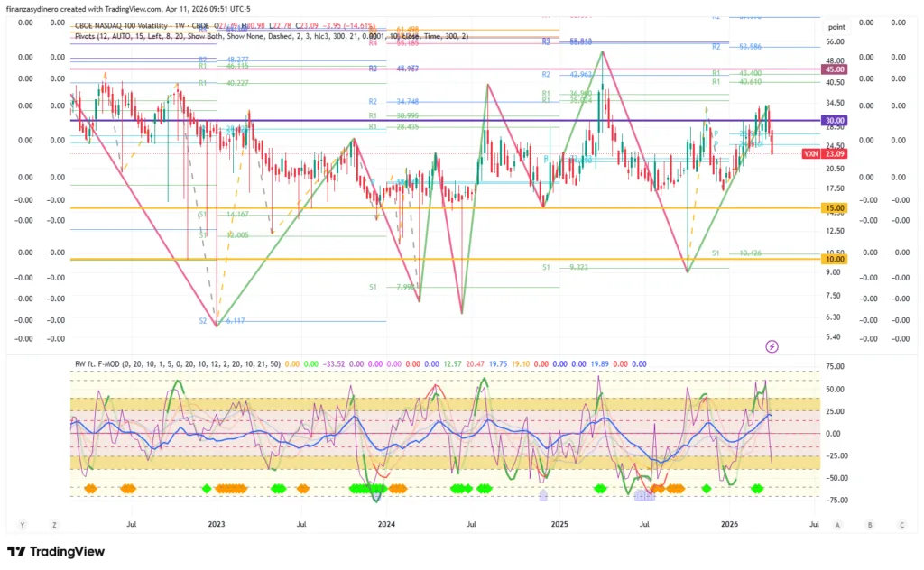Click the 2025 label on the time axis
The height and width of the screenshot is (570, 924).
[559, 524]
